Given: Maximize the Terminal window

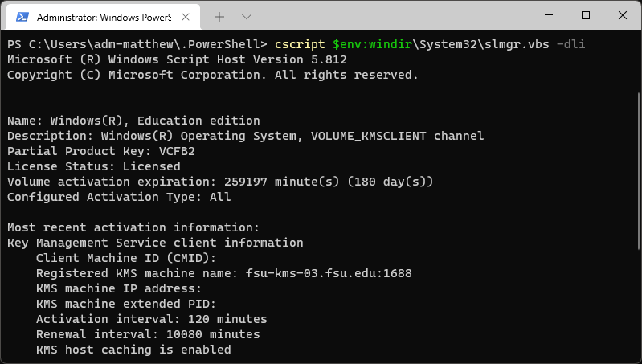Looking at the screenshot, I should tap(586, 15).
